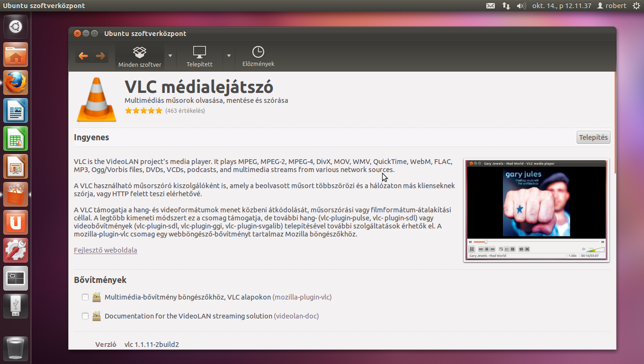Screen dimensions: 644x364
Task: Open the robert user menu
Action: [x=612, y=6]
